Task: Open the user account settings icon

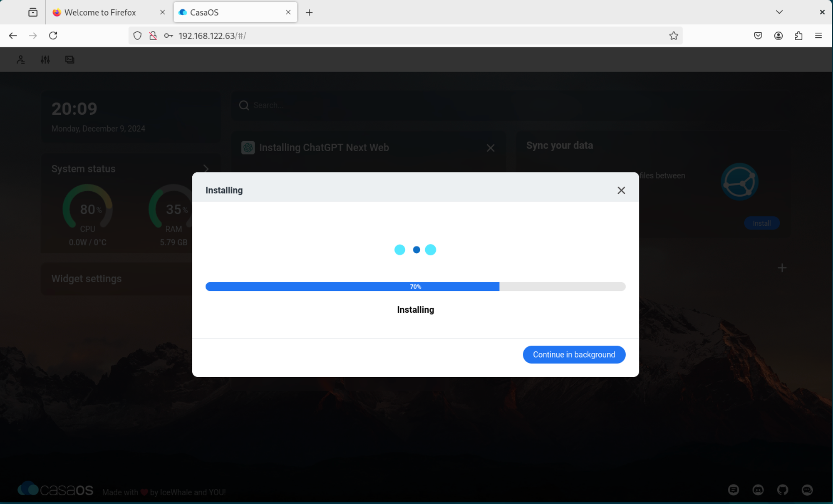Action: [x=21, y=59]
